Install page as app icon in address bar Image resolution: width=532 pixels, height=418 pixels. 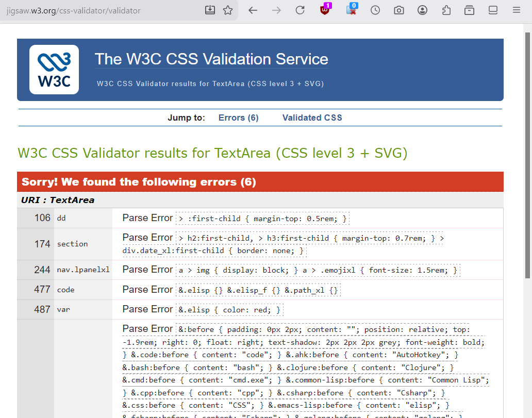(210, 10)
